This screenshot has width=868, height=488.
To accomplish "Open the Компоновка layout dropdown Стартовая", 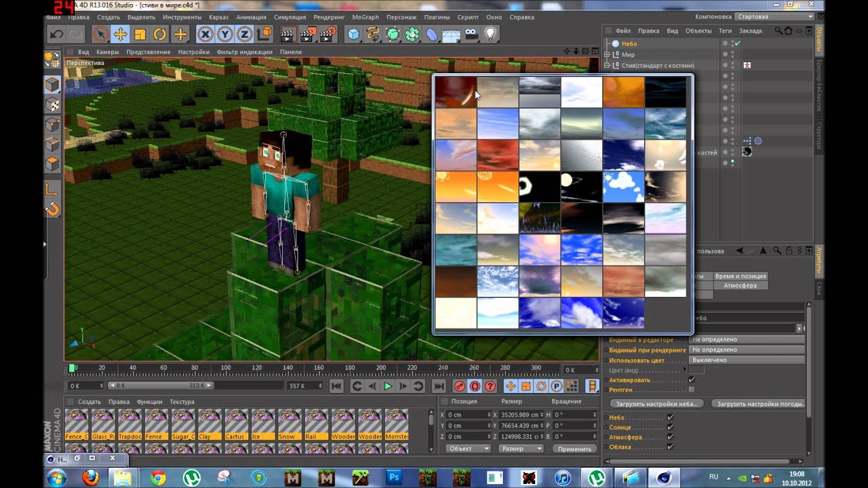I will tap(775, 16).
